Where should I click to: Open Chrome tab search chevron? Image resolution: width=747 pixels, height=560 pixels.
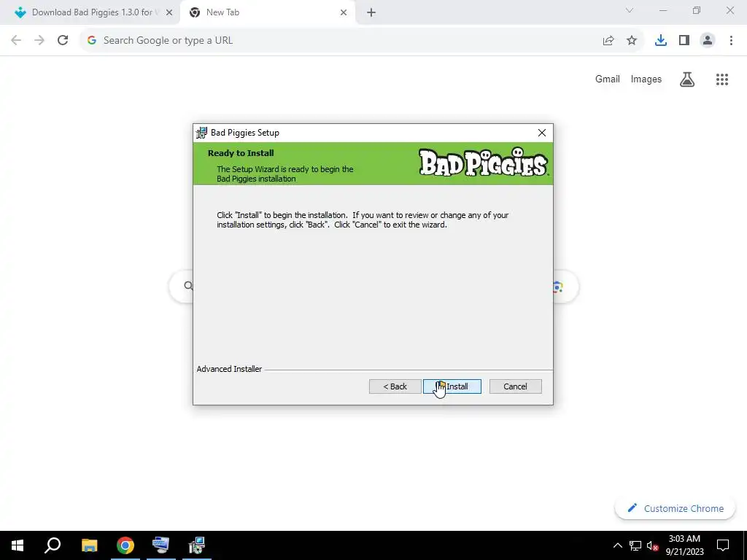pyautogui.click(x=630, y=10)
